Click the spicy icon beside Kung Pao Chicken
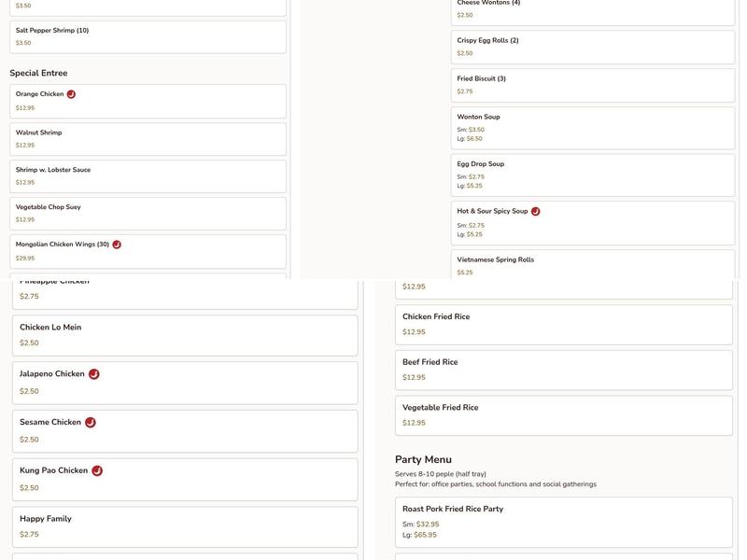 click(x=97, y=471)
